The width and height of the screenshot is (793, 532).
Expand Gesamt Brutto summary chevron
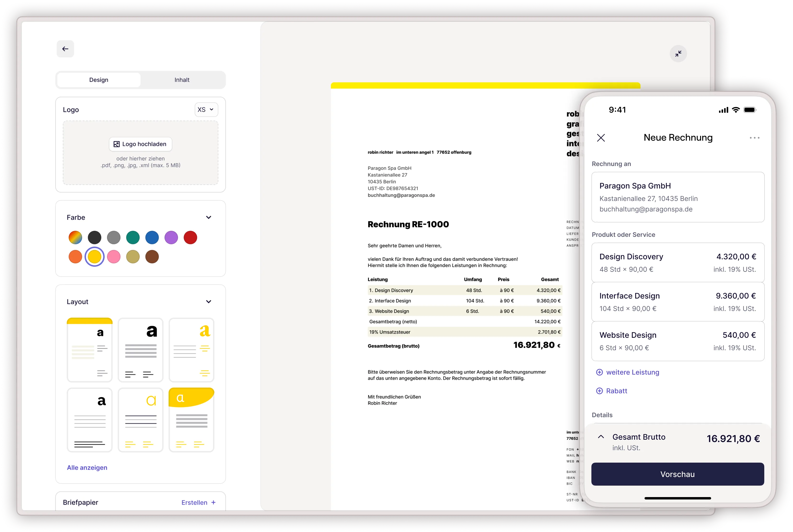601,437
